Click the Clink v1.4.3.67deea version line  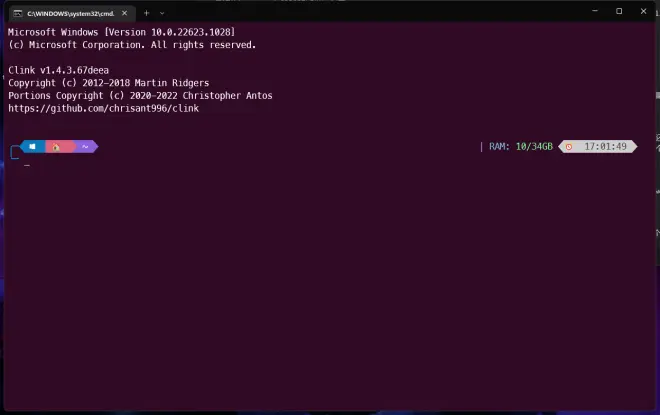tap(59, 70)
